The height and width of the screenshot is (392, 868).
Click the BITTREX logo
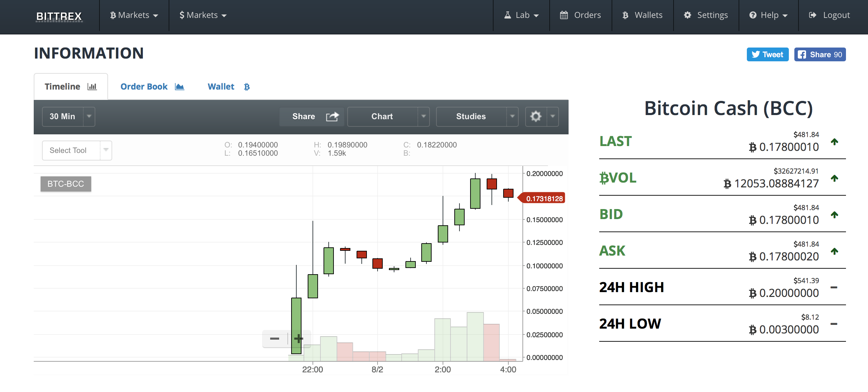click(59, 16)
